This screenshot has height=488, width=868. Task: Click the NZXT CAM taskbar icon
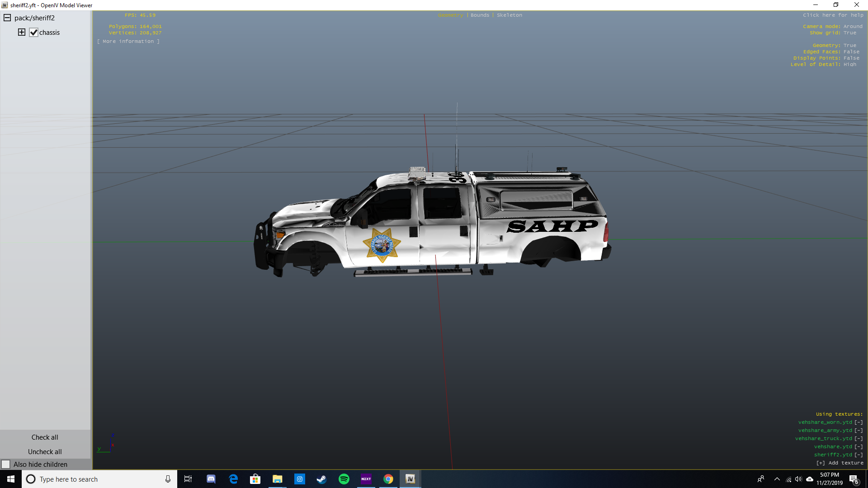[x=366, y=479]
